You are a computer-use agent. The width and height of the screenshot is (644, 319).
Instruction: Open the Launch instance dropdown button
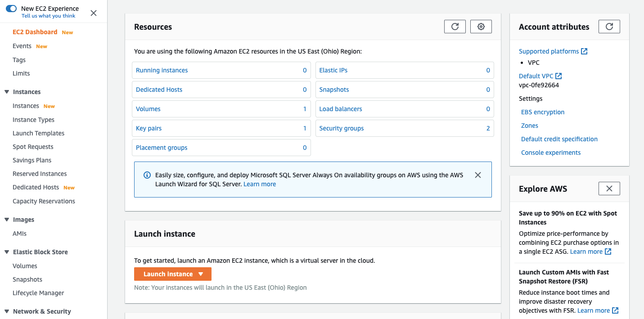[173, 274]
